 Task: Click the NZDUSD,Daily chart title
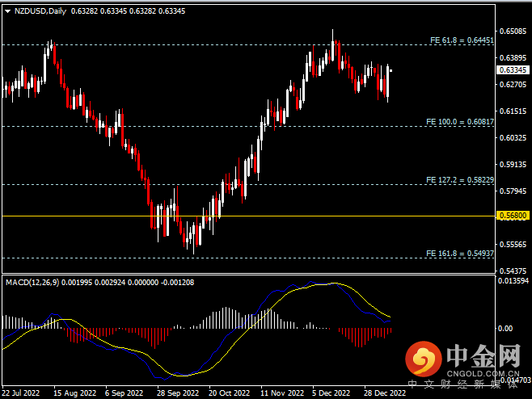(41, 11)
